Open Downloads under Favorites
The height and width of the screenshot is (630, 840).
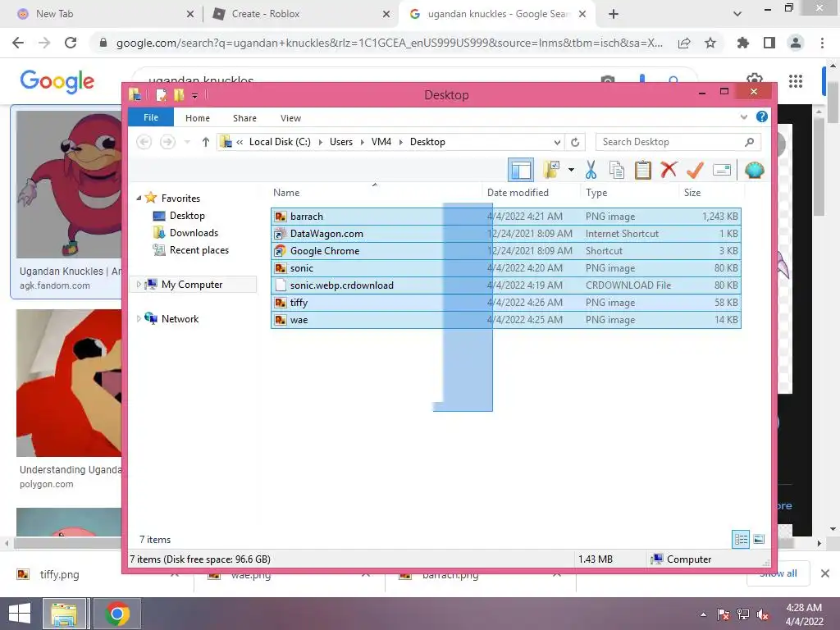[194, 232]
